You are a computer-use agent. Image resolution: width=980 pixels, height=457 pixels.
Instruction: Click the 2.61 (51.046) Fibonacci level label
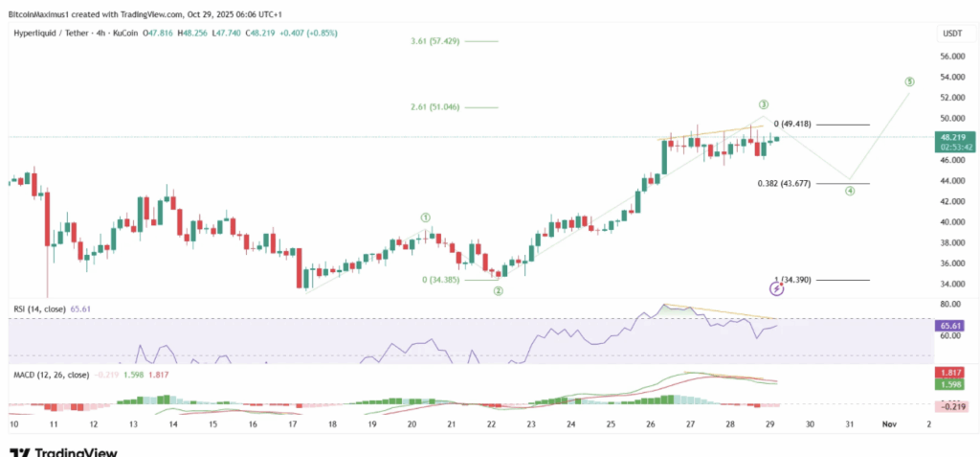tap(430, 107)
